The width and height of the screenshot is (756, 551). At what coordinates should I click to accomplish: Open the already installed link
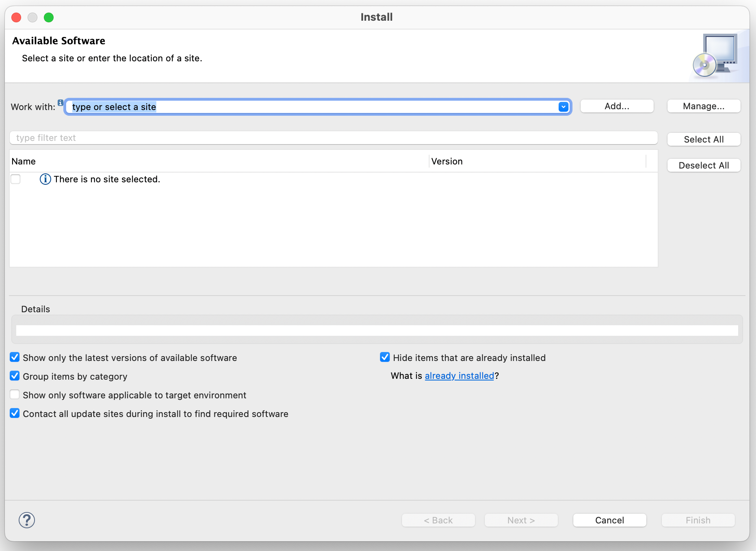pyautogui.click(x=459, y=376)
